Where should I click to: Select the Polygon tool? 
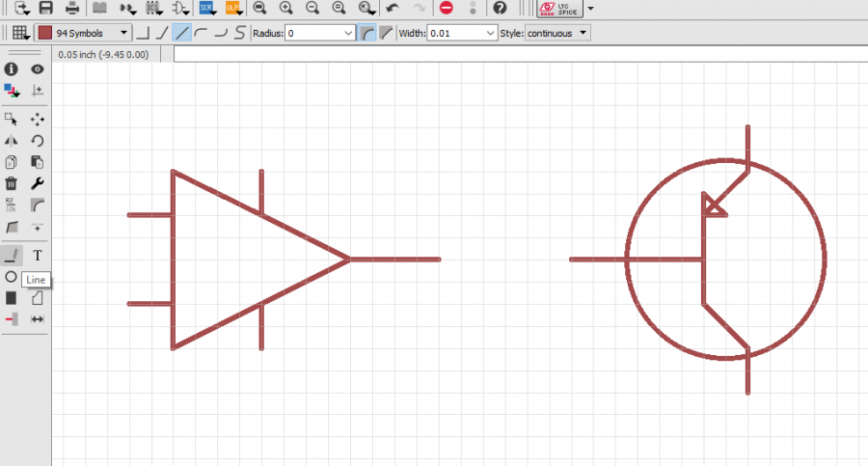[37, 298]
